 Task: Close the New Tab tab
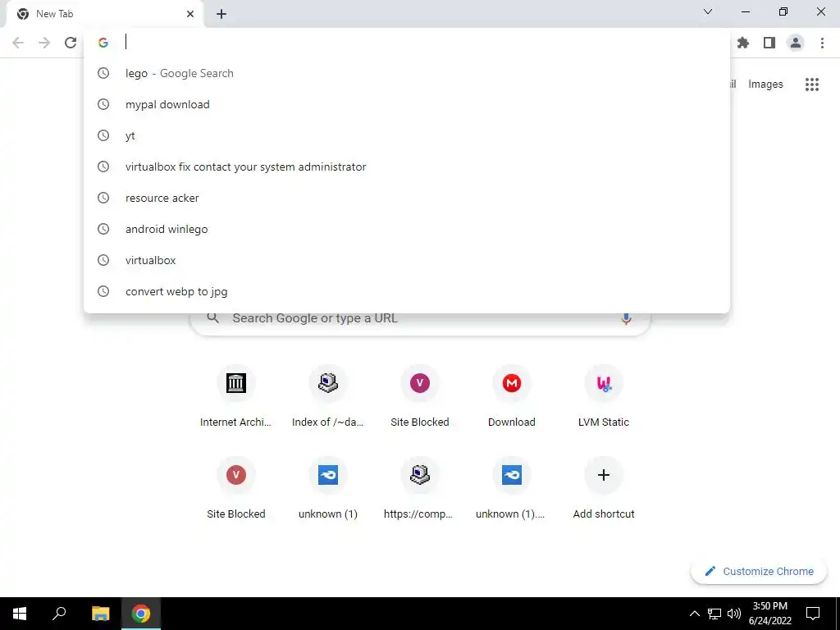190,14
